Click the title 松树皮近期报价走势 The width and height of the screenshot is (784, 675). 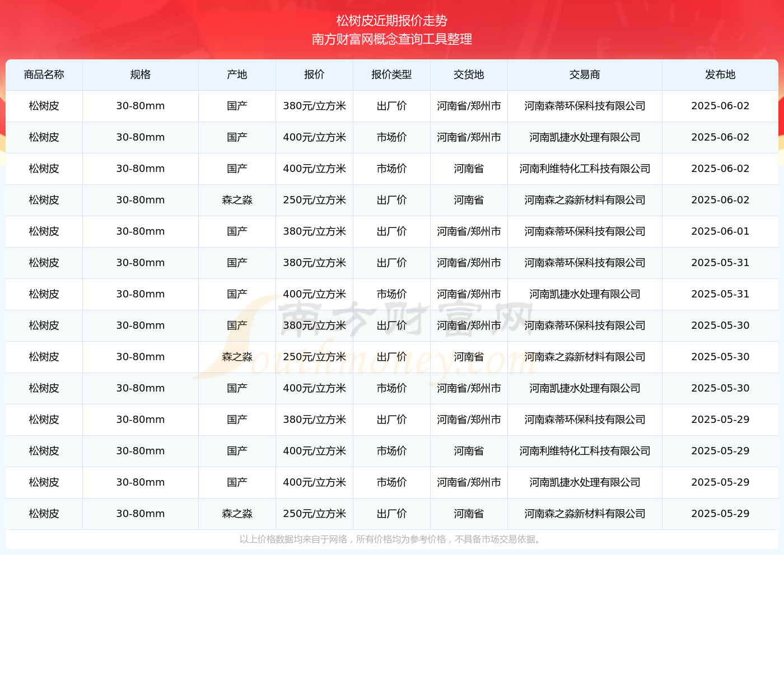tap(392, 21)
